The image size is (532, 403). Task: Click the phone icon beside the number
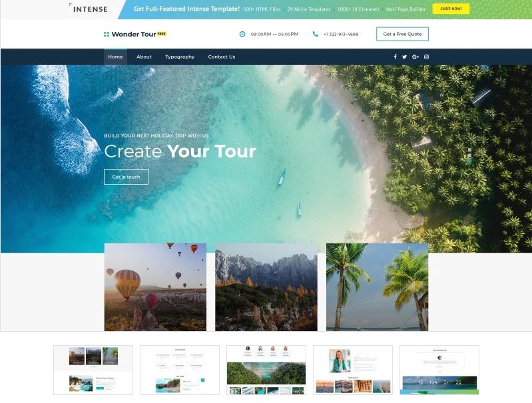315,34
